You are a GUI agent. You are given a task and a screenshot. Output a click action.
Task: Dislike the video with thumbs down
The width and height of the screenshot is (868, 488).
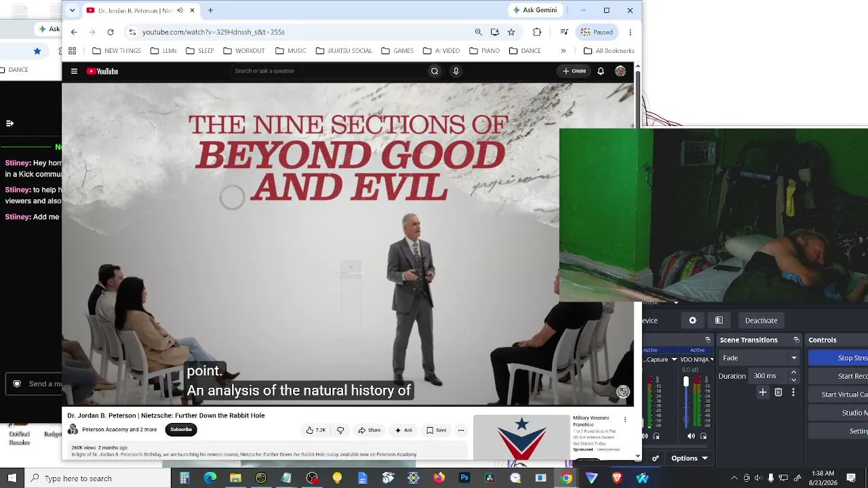click(340, 430)
